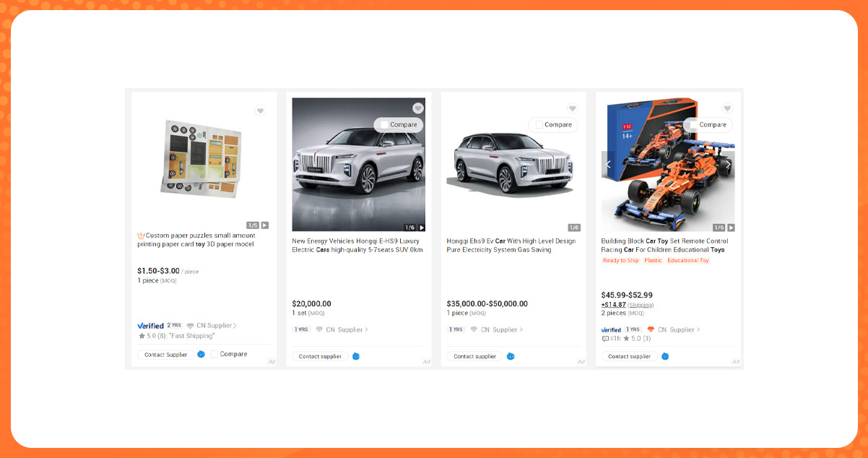Tick Compare checkbox on Hongqi E-HS9 Luxury image

pos(384,124)
